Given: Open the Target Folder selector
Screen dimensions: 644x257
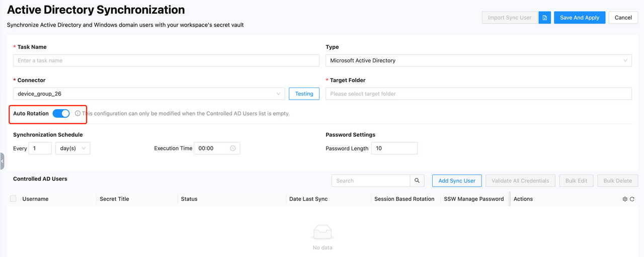Looking at the screenshot, I should pyautogui.click(x=478, y=94).
